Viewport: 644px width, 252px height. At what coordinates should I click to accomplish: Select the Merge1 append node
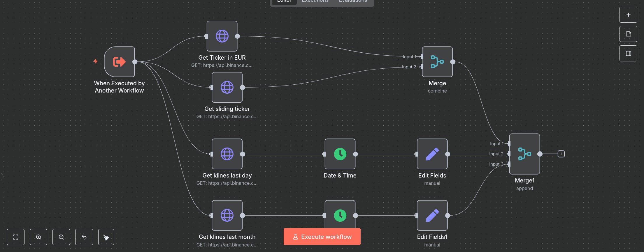pos(524,154)
